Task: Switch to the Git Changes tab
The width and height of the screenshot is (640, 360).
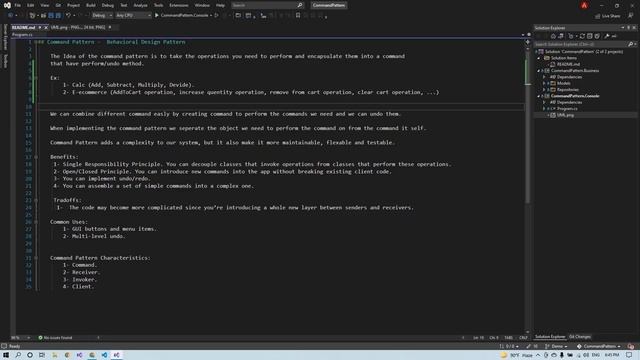Action: [580, 337]
